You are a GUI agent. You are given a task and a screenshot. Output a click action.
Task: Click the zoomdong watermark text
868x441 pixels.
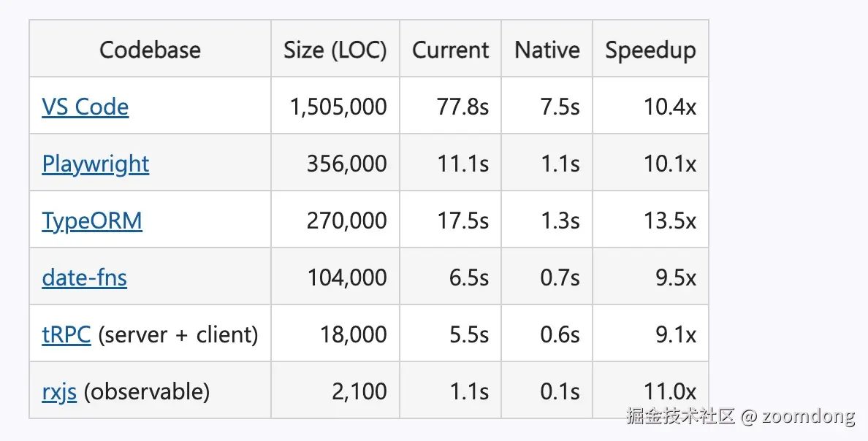[x=807, y=416]
